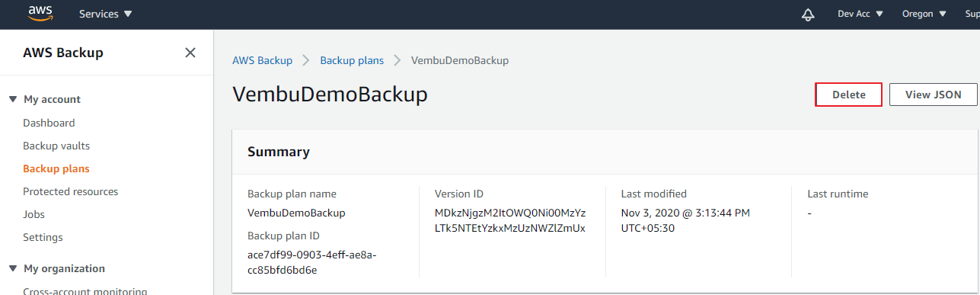Click the VembuDemoBackup page heading

click(330, 95)
